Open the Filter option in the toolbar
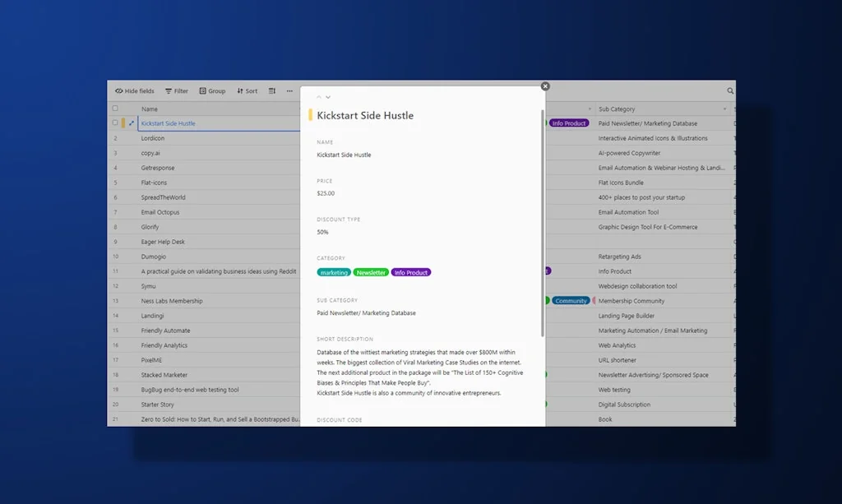Viewport: 842px width, 504px height. click(176, 91)
